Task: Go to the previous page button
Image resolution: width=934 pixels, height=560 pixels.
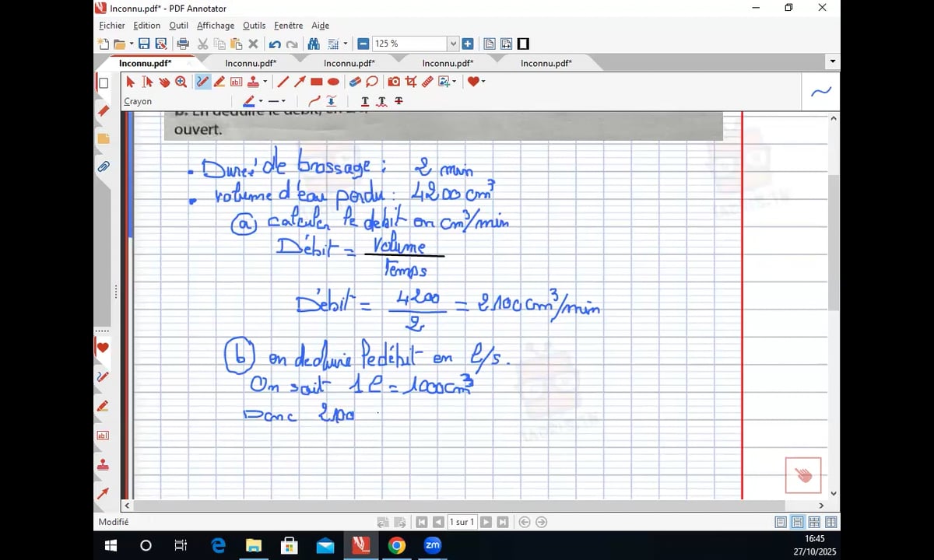Action: [438, 522]
